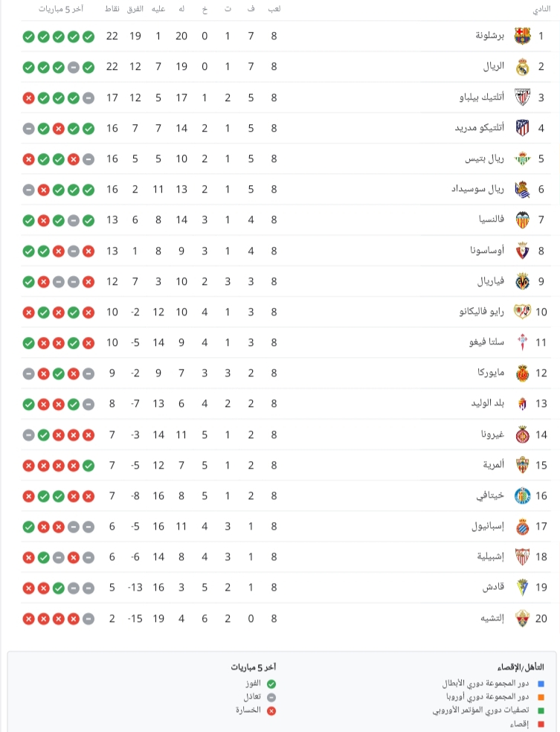The height and width of the screenshot is (732, 560).
Task: Click the Getafe blue crest icon
Action: click(522, 495)
